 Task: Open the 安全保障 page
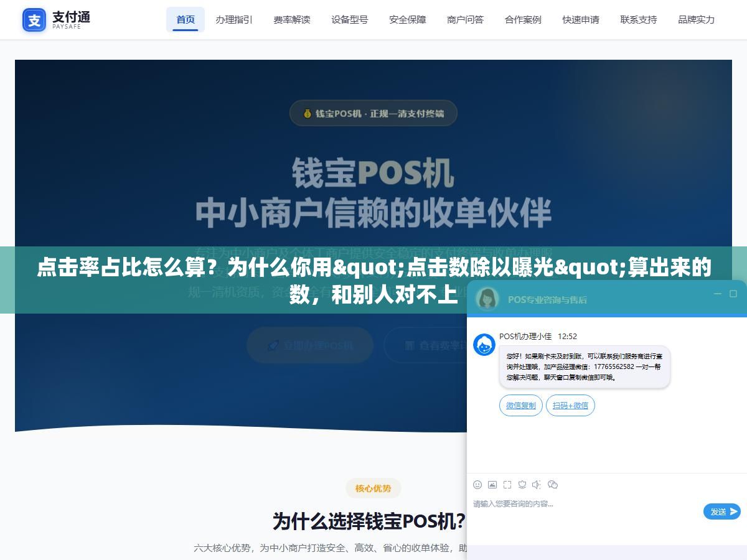[x=408, y=20]
